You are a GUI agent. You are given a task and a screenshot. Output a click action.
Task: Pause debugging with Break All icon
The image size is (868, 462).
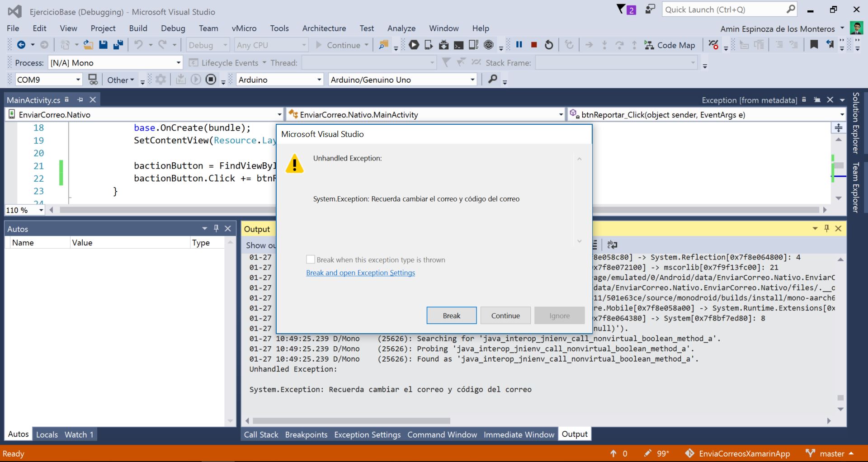click(519, 45)
